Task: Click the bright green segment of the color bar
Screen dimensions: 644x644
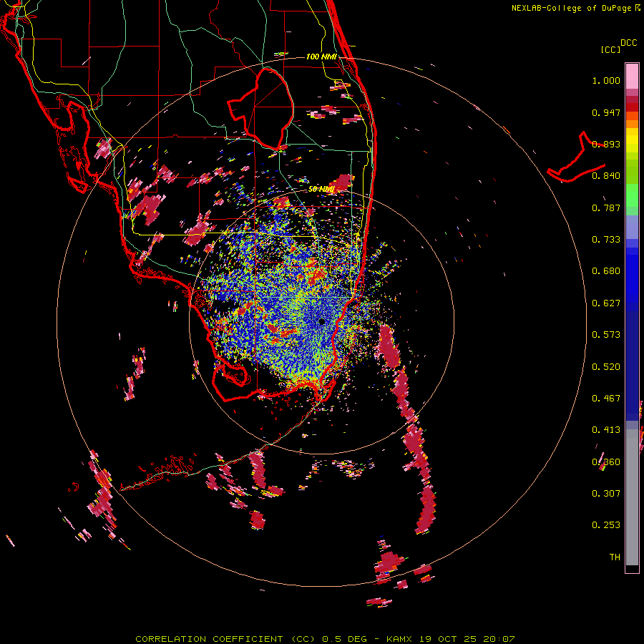Action: pos(632,195)
